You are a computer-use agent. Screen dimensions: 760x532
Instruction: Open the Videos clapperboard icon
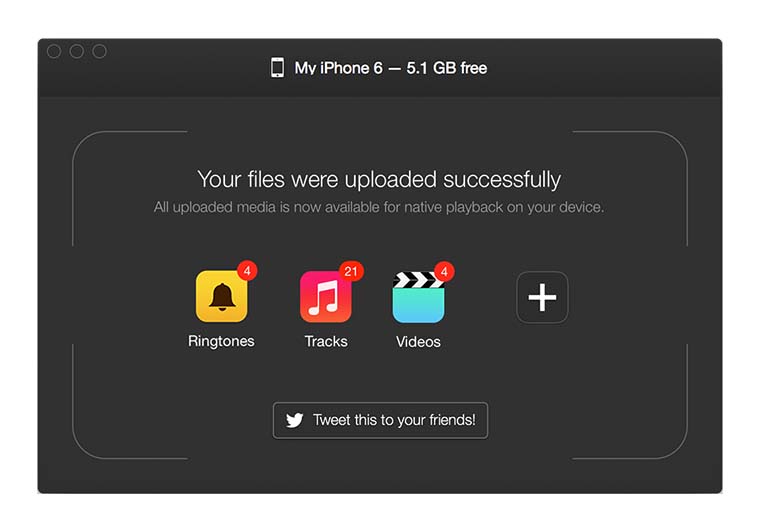point(418,297)
